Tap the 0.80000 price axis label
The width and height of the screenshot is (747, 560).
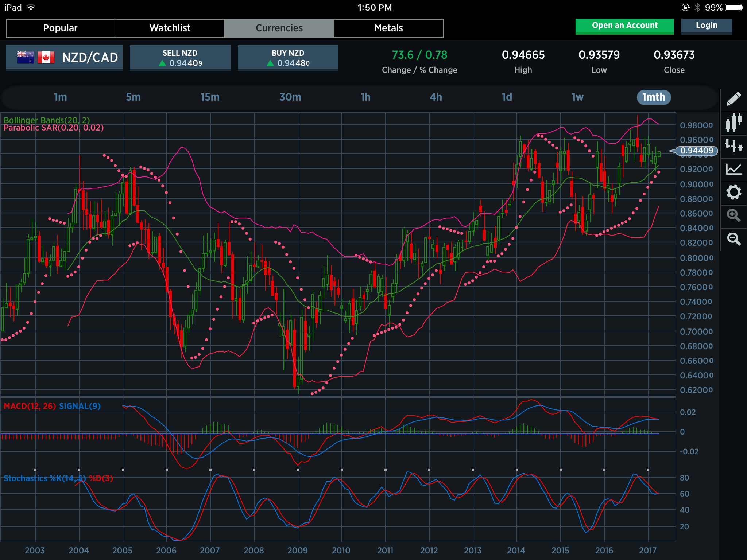coord(696,258)
